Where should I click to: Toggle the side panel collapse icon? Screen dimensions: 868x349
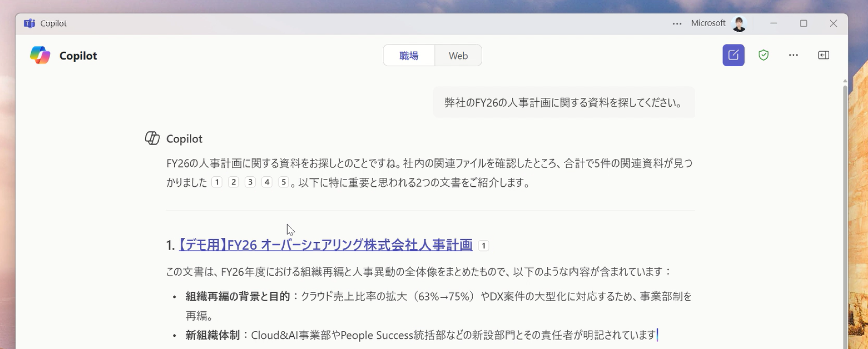(x=824, y=55)
